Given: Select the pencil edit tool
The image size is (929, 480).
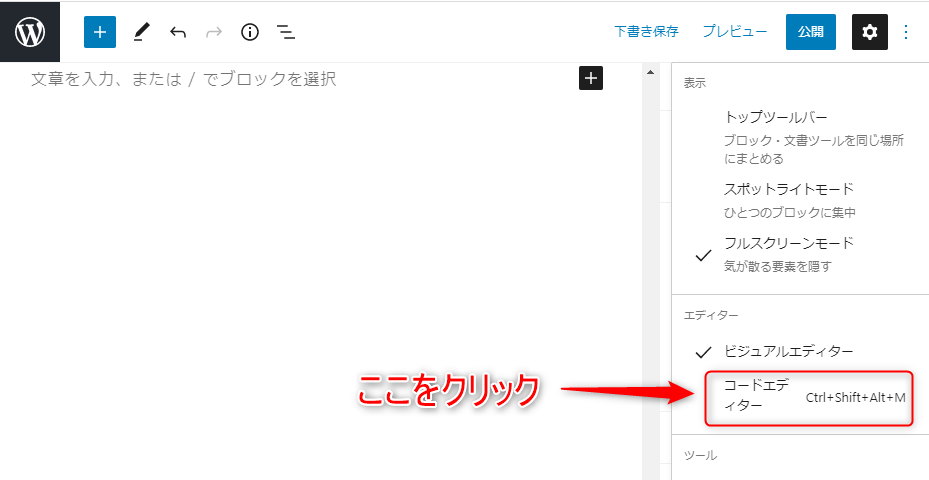Looking at the screenshot, I should point(140,32).
